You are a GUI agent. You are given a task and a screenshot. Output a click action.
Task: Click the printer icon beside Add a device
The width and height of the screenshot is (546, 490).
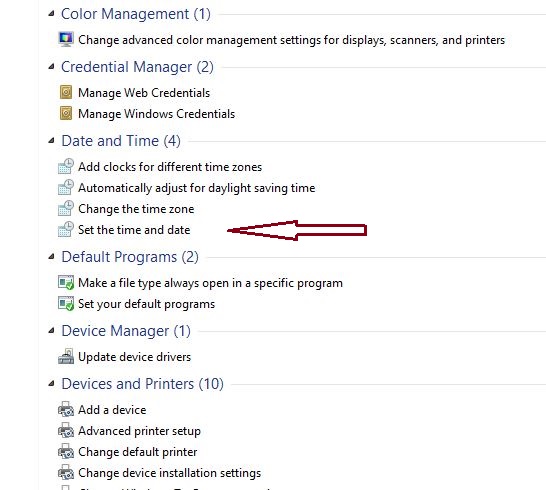click(x=66, y=409)
